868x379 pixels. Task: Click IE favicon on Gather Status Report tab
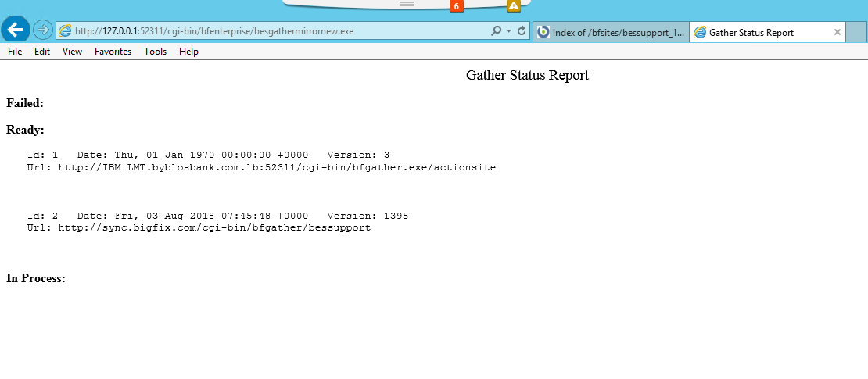pyautogui.click(x=701, y=33)
